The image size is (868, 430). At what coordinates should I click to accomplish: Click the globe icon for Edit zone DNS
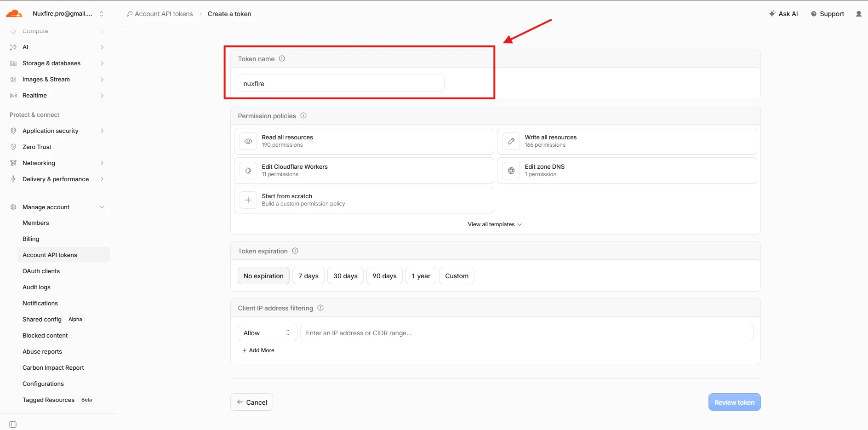pyautogui.click(x=511, y=171)
